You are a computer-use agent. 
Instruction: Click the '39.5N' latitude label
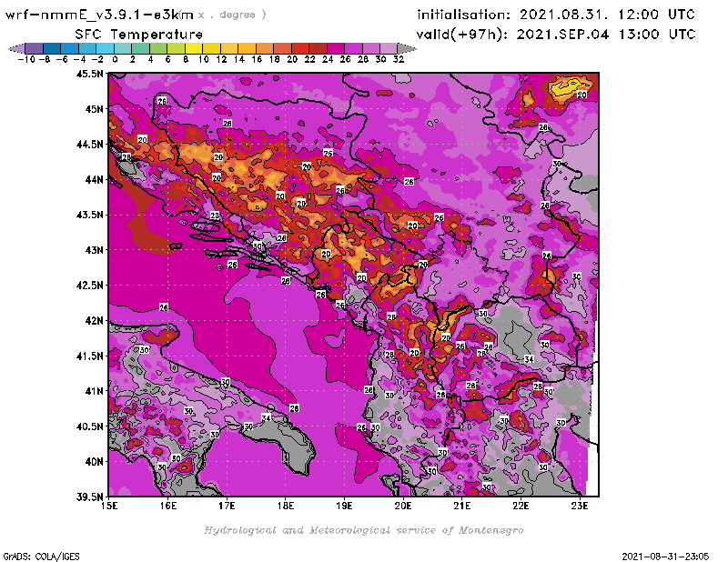pyautogui.click(x=90, y=497)
